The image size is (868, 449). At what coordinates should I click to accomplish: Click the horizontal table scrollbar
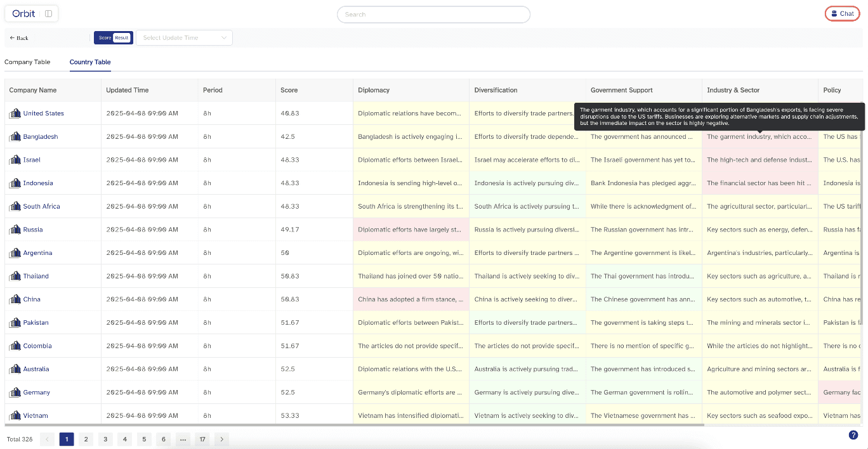355,424
